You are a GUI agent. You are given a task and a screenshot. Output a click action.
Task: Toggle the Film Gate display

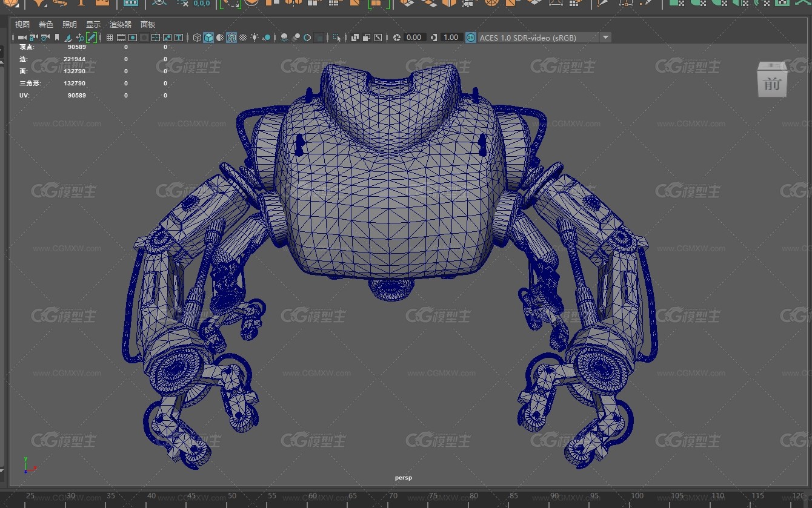pyautogui.click(x=121, y=38)
